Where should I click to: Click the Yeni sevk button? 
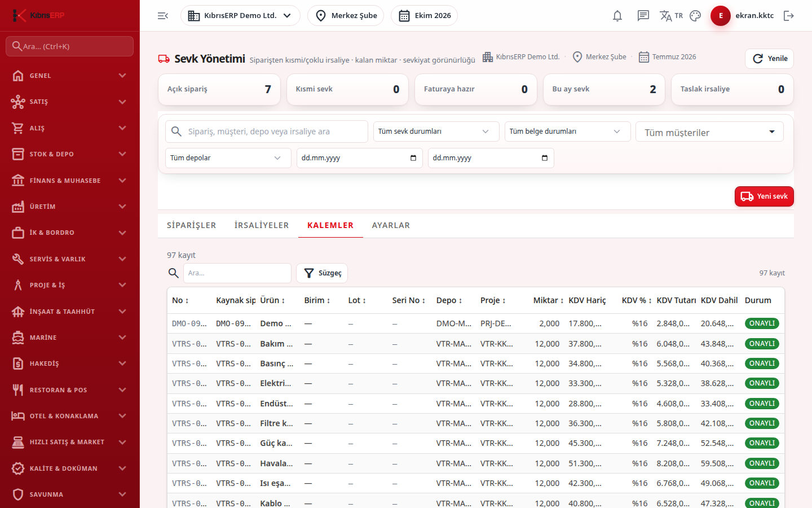pyautogui.click(x=764, y=196)
